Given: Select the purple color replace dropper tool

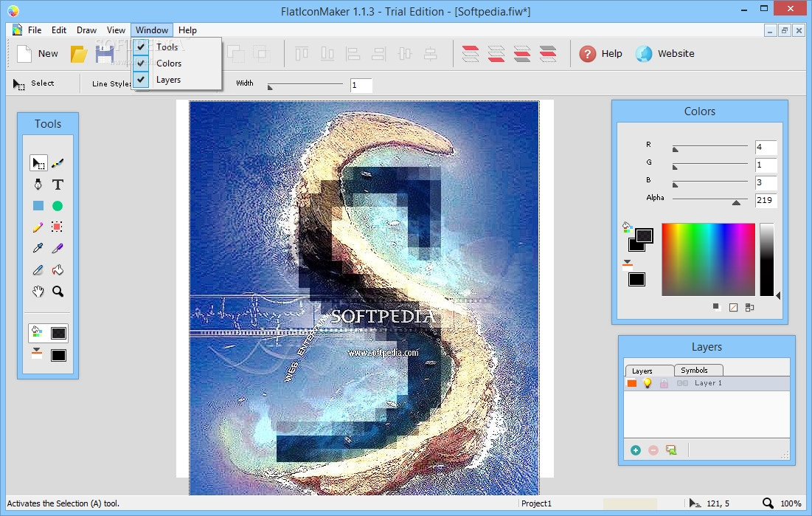Looking at the screenshot, I should pyautogui.click(x=58, y=248).
